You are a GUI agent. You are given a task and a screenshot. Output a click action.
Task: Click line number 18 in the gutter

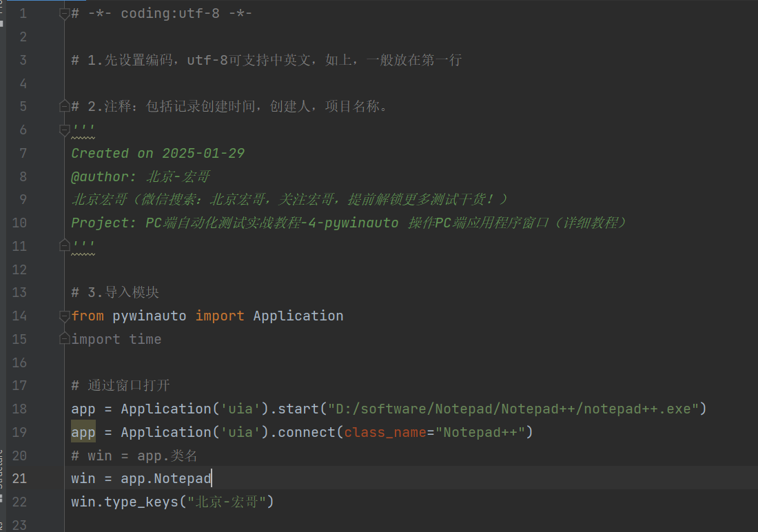click(x=19, y=409)
